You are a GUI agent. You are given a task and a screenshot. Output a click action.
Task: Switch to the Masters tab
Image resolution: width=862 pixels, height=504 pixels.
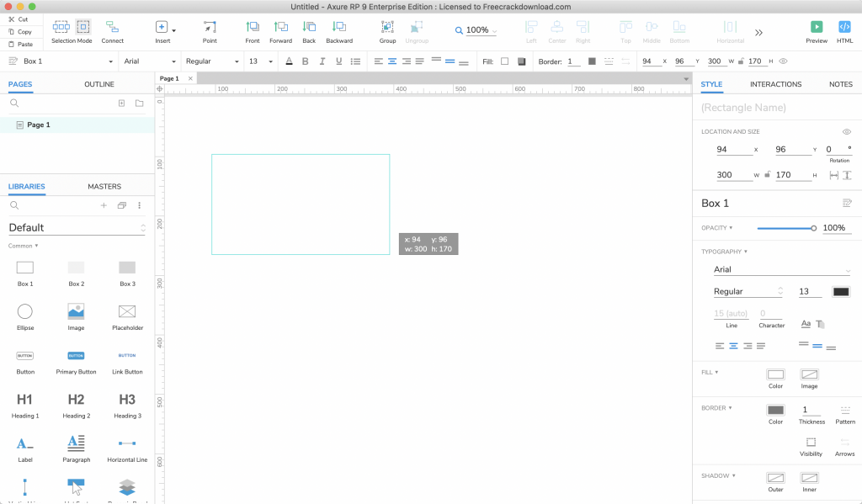click(x=104, y=187)
